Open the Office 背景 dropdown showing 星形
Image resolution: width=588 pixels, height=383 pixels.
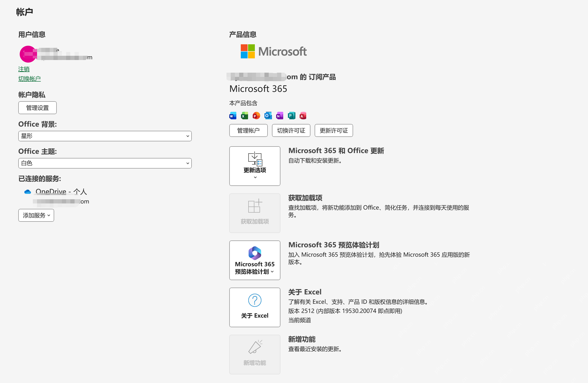105,136
